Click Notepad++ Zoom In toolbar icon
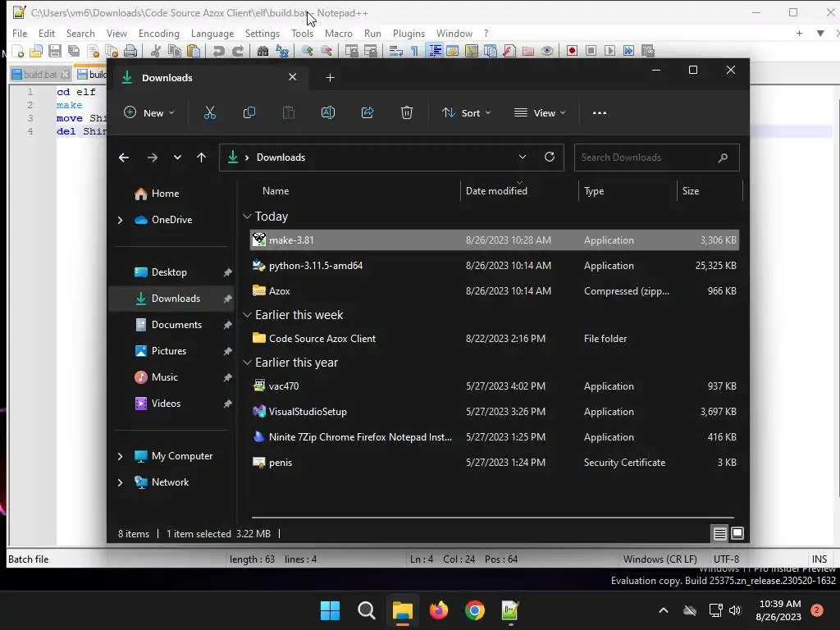The height and width of the screenshot is (630, 840). pyautogui.click(x=307, y=51)
